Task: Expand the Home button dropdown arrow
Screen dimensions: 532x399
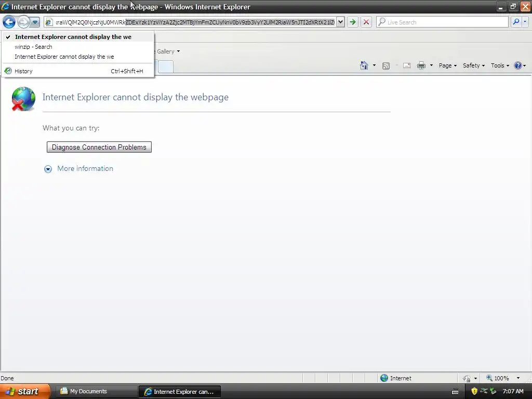Action: [x=374, y=65]
